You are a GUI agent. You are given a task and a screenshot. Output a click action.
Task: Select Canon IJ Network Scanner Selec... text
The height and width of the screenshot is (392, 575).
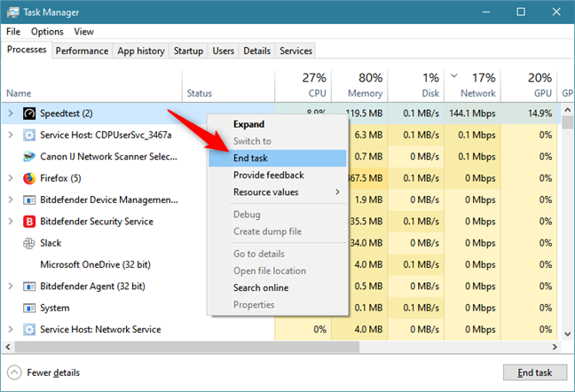point(108,157)
